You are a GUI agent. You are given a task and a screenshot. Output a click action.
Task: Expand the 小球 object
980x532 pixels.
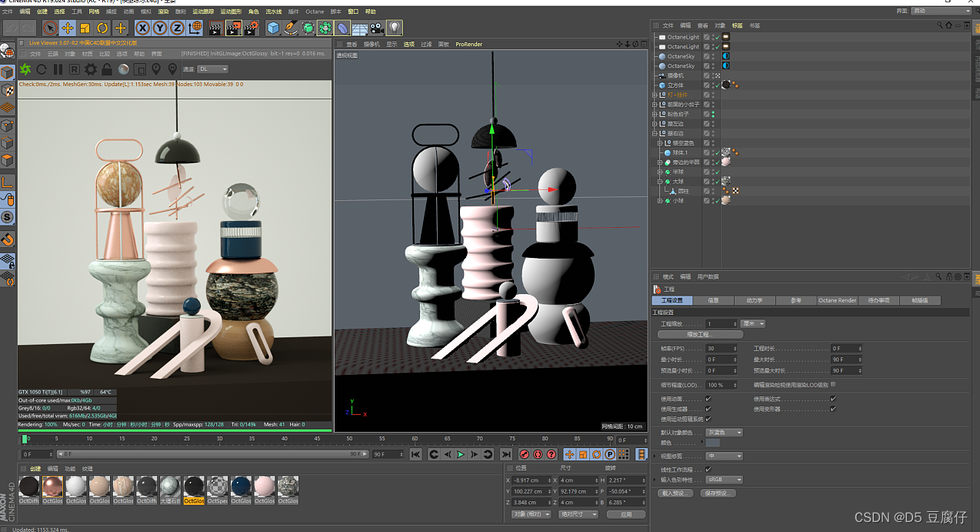(x=660, y=201)
